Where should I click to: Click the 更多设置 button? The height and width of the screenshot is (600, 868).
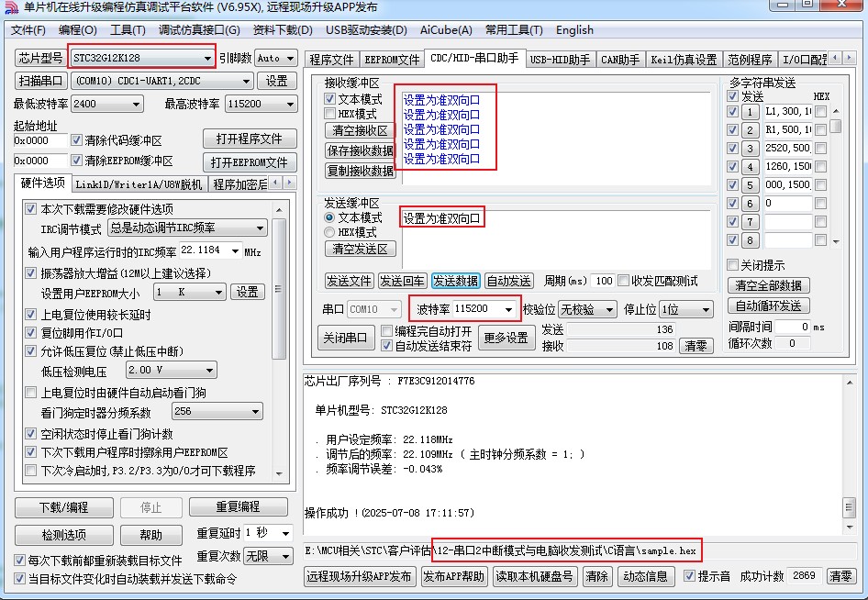(506, 338)
